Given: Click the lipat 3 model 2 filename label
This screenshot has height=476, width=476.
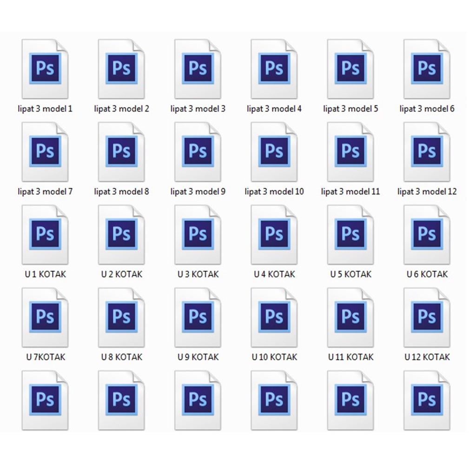Looking at the screenshot, I should tap(121, 109).
